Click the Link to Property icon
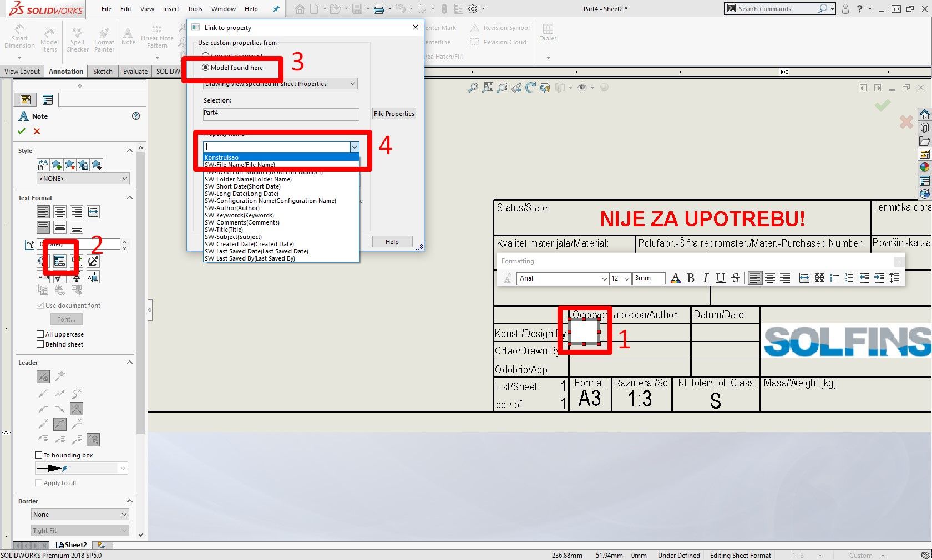 [59, 261]
